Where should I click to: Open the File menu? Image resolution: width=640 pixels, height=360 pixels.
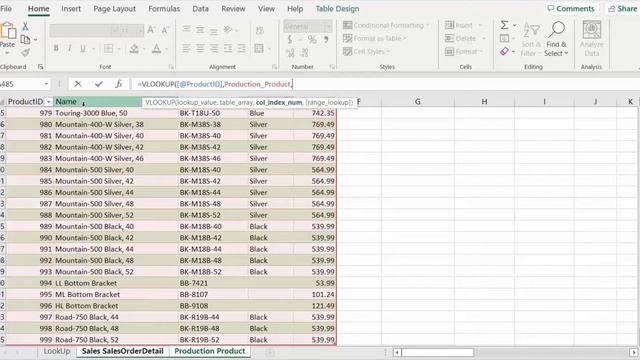(x=6, y=9)
